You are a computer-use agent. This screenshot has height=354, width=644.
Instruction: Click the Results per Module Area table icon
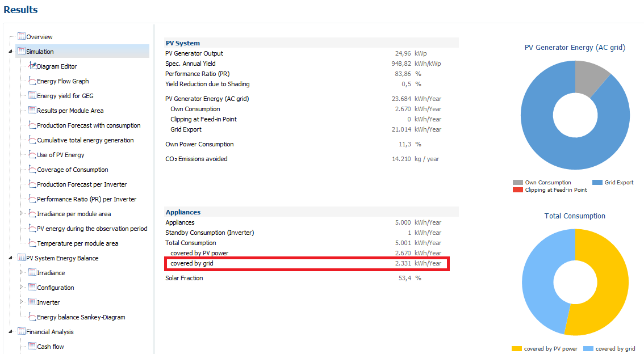click(32, 111)
